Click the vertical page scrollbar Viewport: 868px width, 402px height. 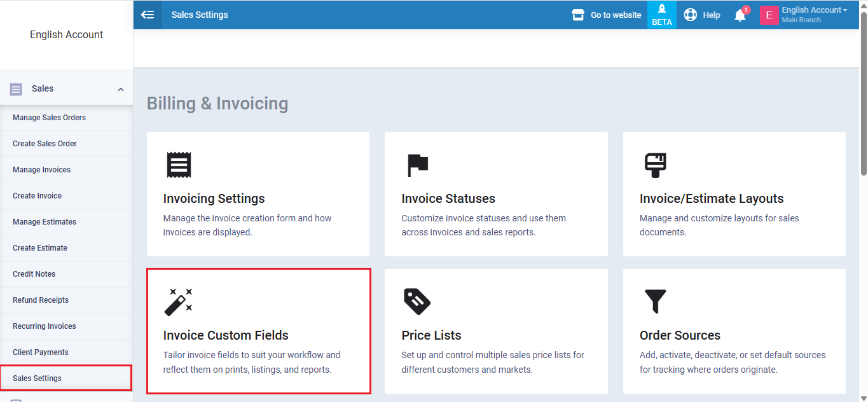(x=863, y=95)
